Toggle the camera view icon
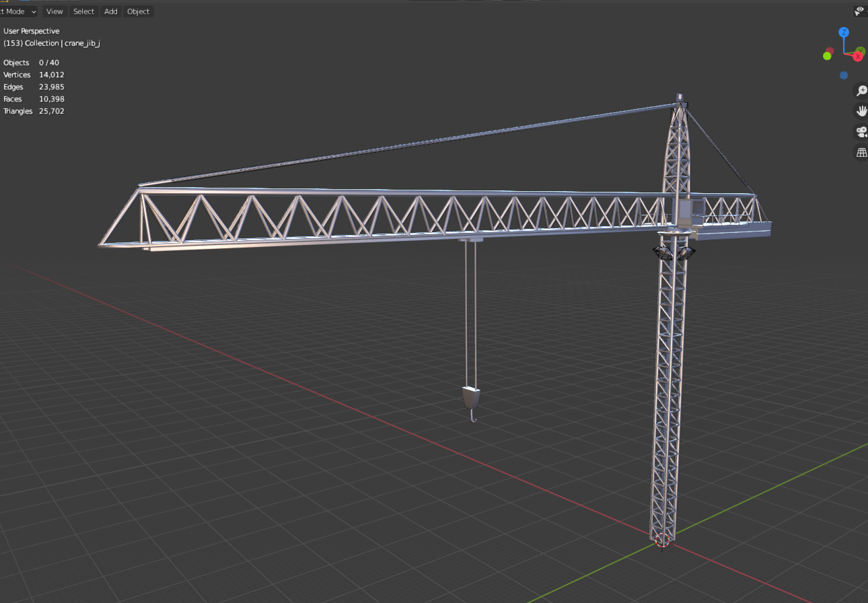The height and width of the screenshot is (603, 868). point(861,131)
